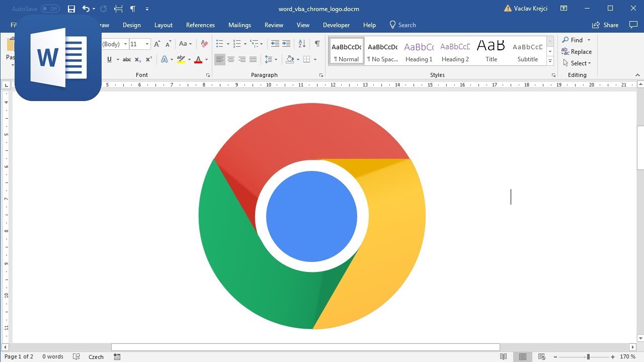Apply paragraph shading with the paint bucket
The width and height of the screenshot is (644, 362).
(x=290, y=59)
